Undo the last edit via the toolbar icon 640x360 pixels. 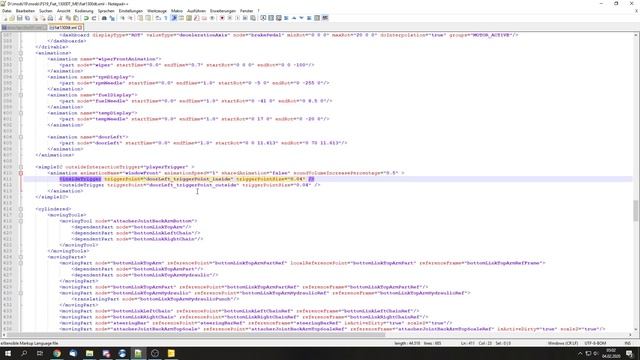pos(86,18)
